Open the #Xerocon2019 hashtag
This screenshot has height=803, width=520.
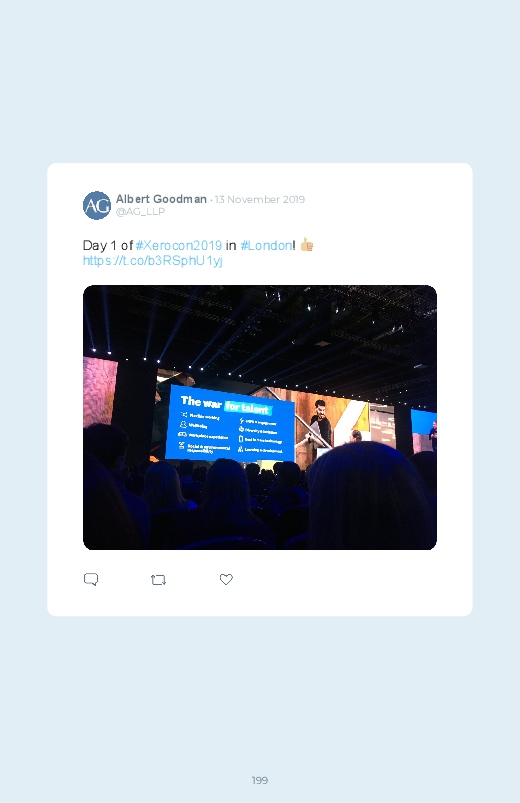(179, 245)
